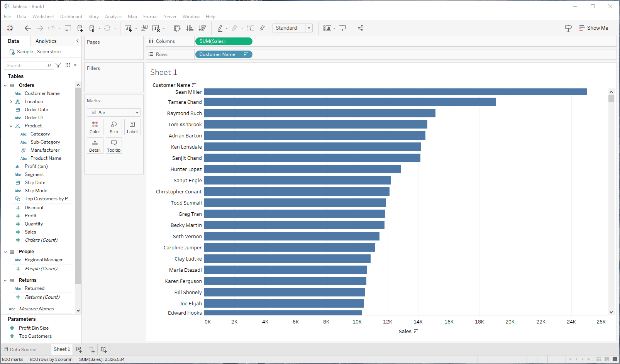Collapse the Product folder in Data pane
Viewport: 620px width, 364px height.
tap(11, 126)
